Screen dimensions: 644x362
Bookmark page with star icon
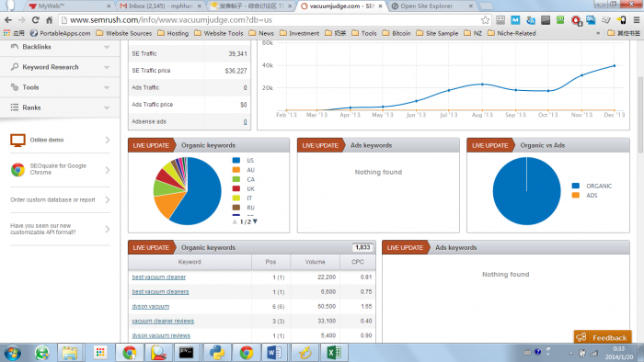coord(485,19)
